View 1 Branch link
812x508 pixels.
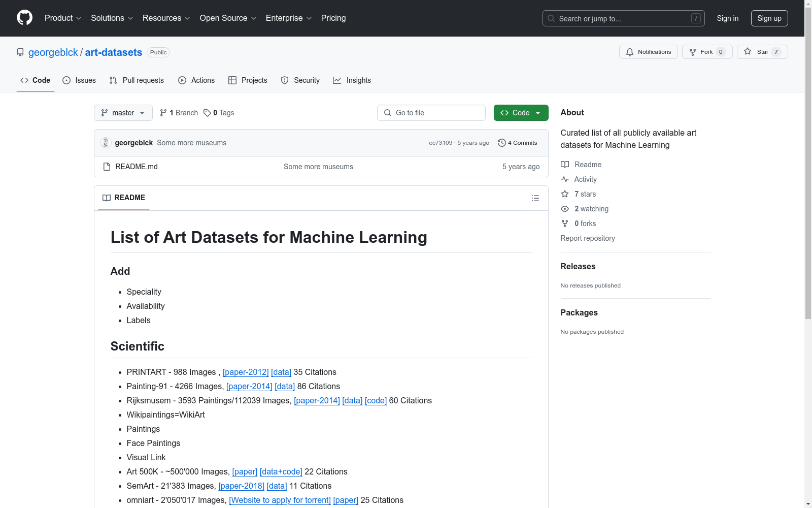click(179, 113)
